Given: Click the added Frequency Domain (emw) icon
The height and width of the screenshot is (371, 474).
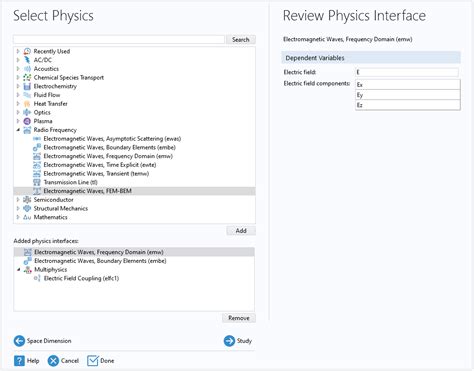Looking at the screenshot, I should (28, 252).
